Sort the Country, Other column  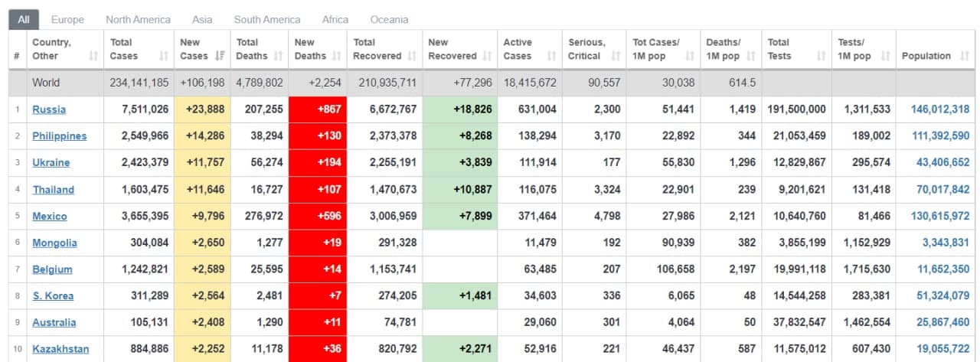[x=93, y=56]
